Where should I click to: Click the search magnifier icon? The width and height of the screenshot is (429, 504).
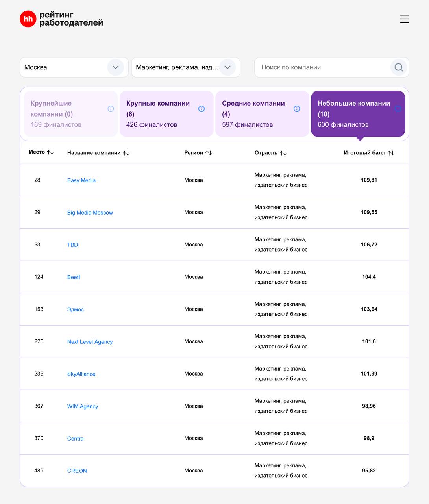(x=399, y=67)
